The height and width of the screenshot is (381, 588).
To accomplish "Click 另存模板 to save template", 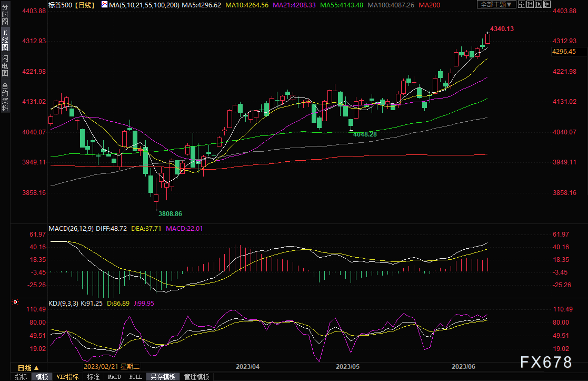I will (x=163, y=377).
